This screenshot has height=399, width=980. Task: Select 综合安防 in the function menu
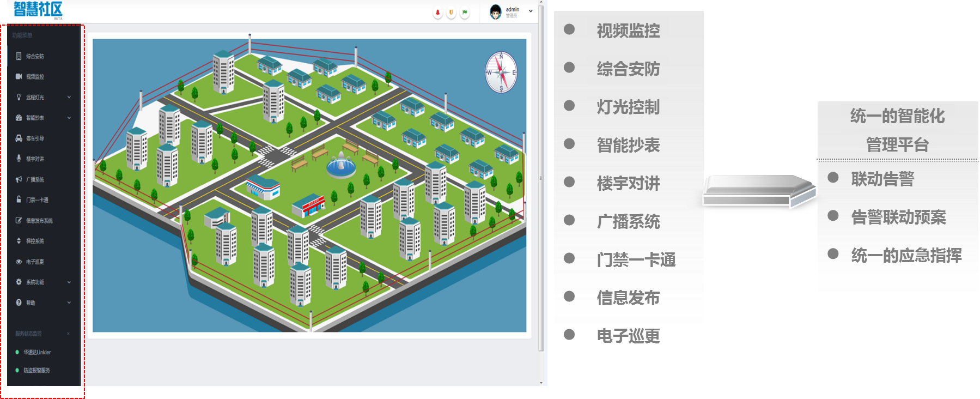coord(35,56)
